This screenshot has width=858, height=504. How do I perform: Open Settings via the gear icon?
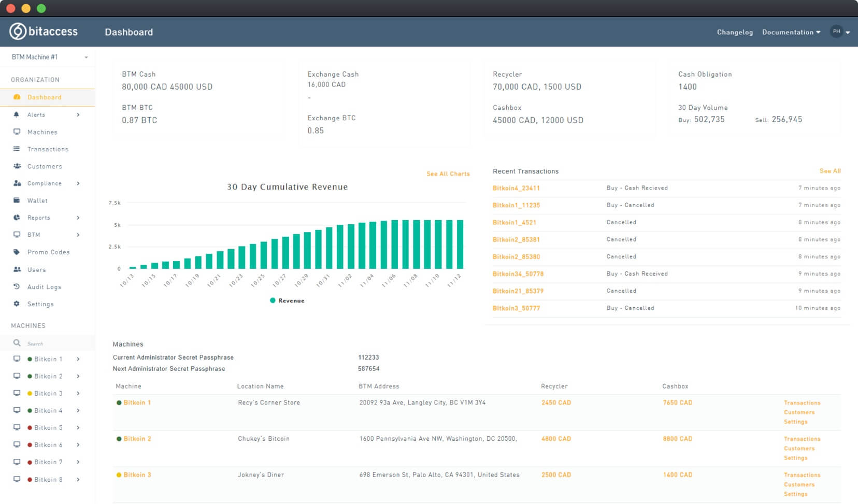(x=17, y=304)
